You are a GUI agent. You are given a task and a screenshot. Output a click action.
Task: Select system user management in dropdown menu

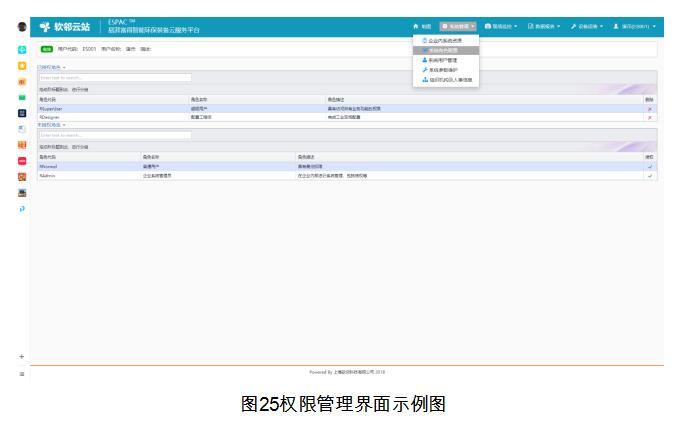click(446, 60)
